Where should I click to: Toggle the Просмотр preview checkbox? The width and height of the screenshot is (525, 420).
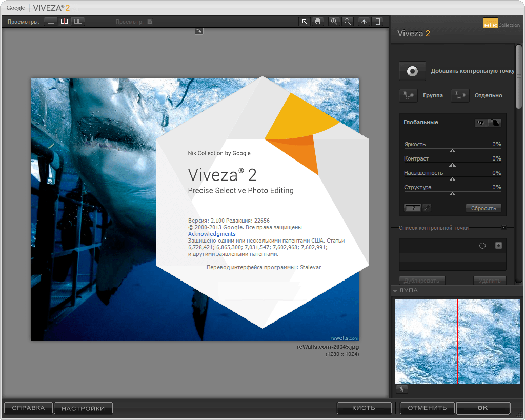[150, 22]
